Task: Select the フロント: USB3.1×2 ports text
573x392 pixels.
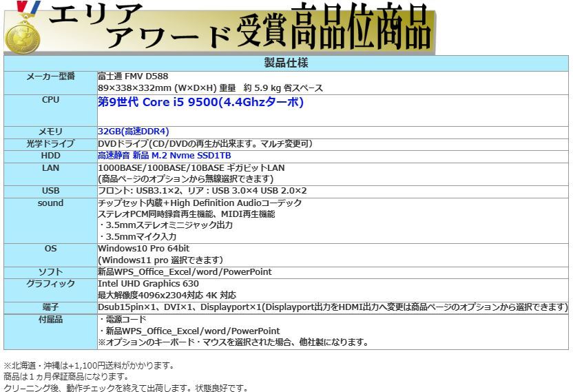Action: point(202,191)
